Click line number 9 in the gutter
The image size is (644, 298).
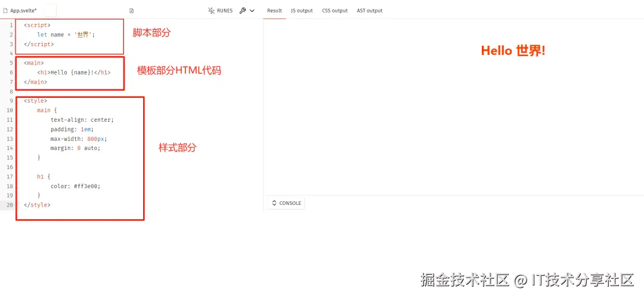click(x=11, y=100)
